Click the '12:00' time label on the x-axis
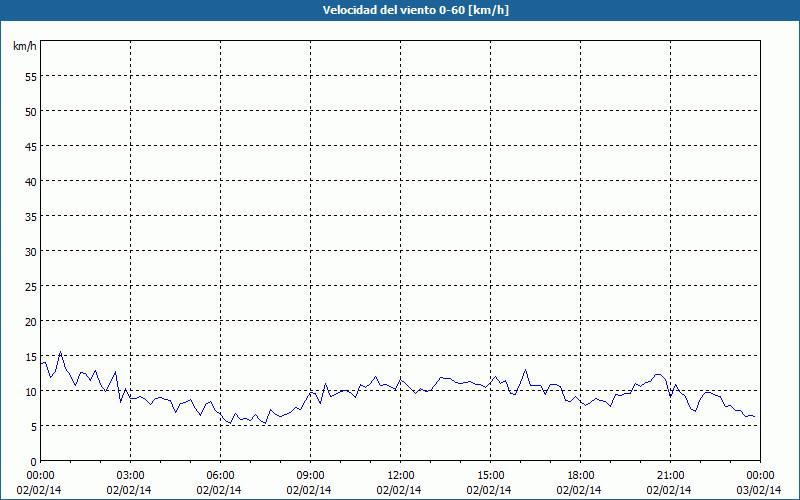The image size is (800, 500). (x=401, y=476)
